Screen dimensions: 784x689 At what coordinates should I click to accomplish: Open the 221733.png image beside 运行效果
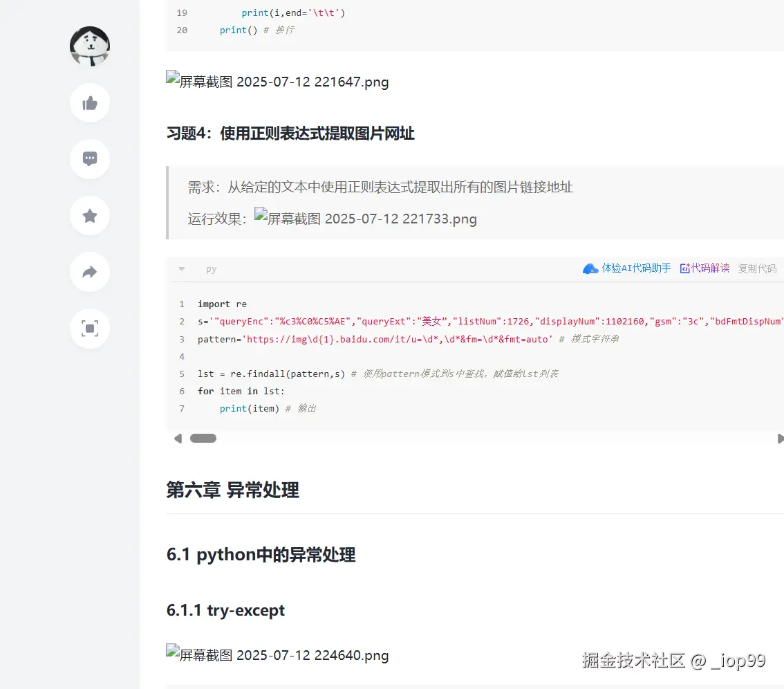(366, 217)
